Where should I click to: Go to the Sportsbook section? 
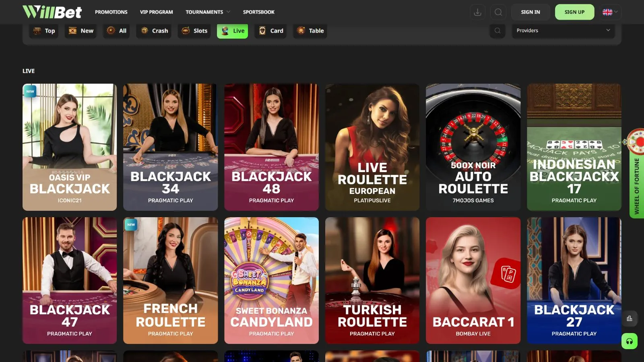click(x=258, y=12)
